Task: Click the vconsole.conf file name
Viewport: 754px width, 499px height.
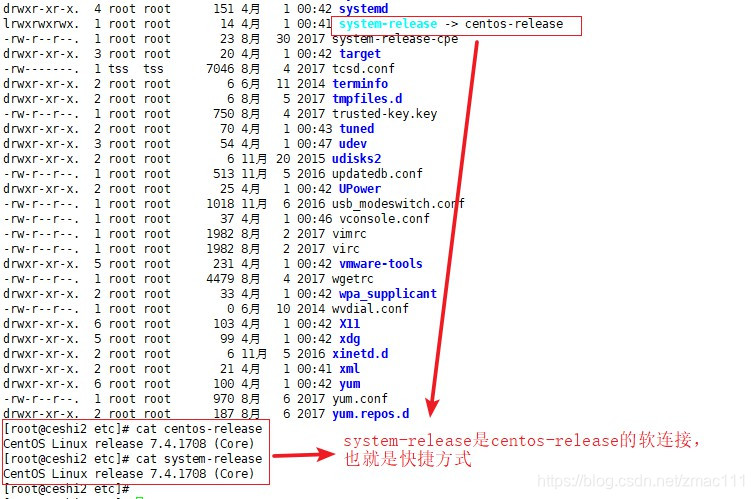Action: tap(384, 219)
